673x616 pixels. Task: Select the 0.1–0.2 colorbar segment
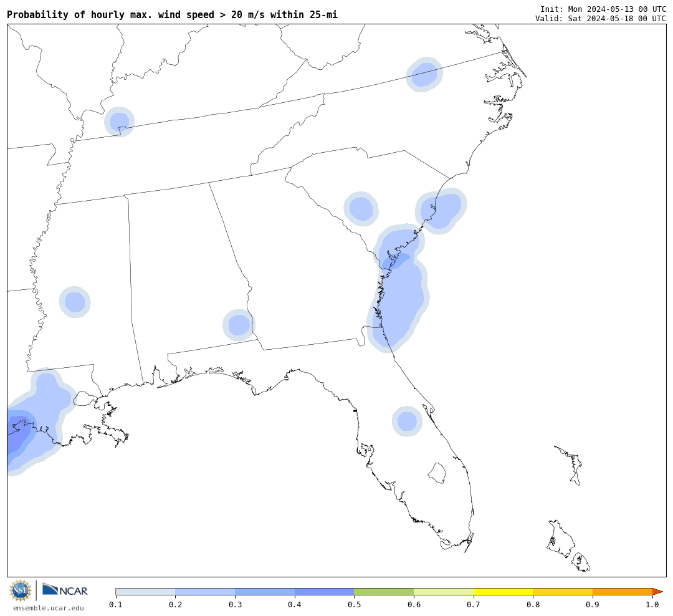coord(145,592)
